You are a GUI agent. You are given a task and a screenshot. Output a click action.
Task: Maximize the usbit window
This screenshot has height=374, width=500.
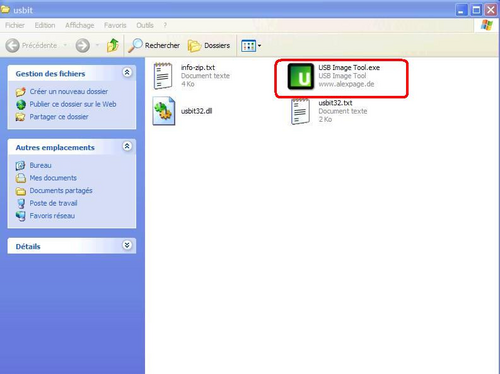(x=476, y=10)
